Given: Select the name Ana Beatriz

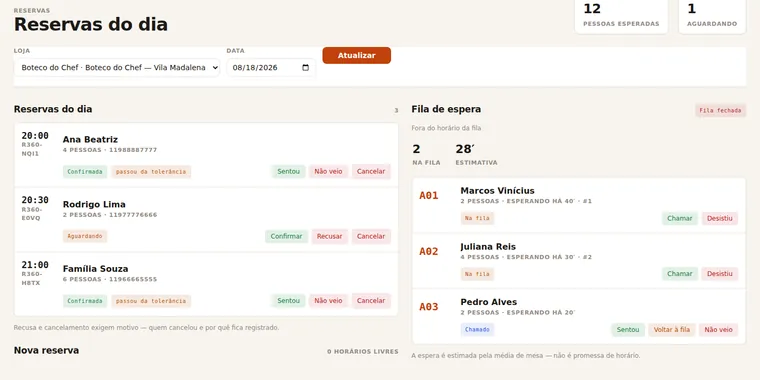Looking at the screenshot, I should click(x=90, y=140).
